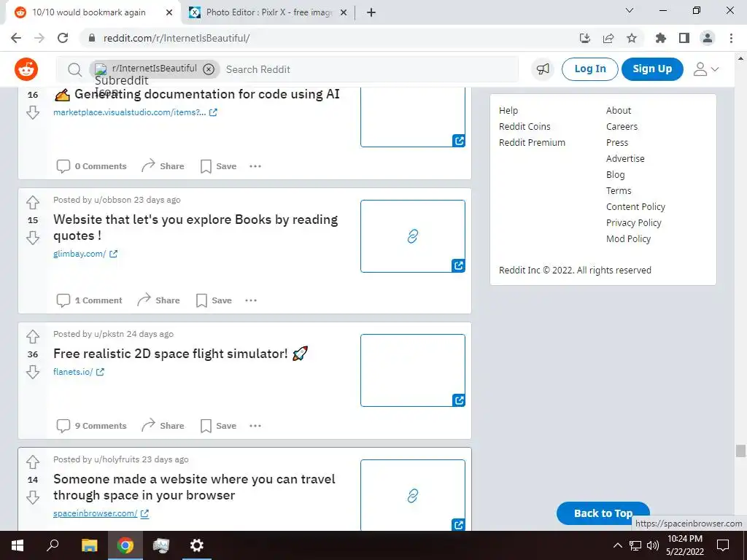
Task: Toggle the Chrome side panel
Action: 684,38
